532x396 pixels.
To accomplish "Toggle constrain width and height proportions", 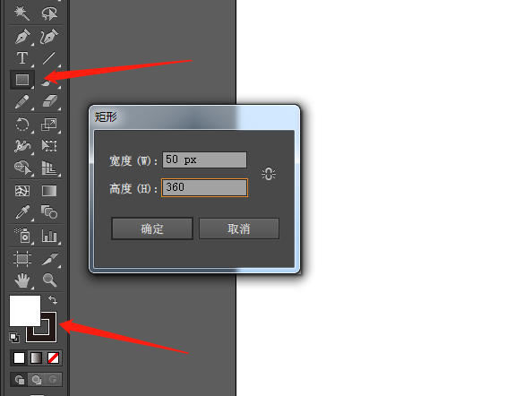I will [269, 174].
